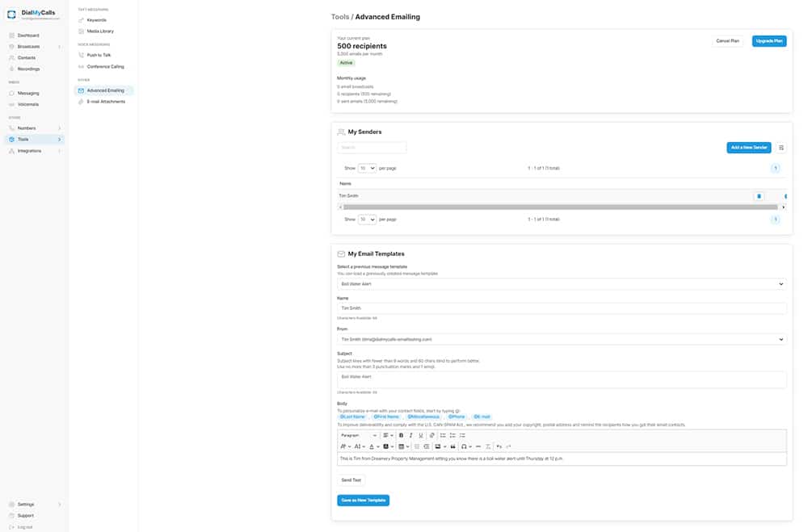This screenshot has height=532, width=808.
Task: Apply italic formatting in body editor
Action: 410,435
